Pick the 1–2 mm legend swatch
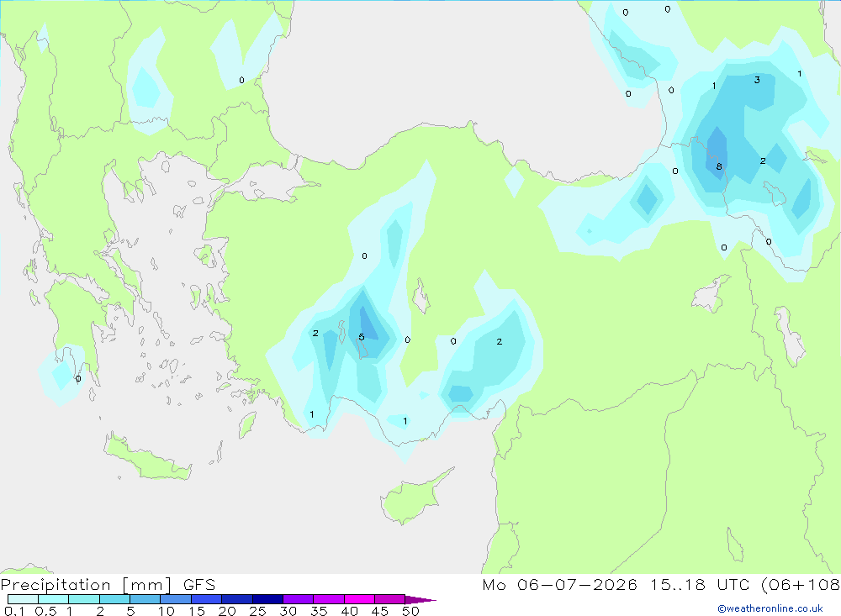The width and height of the screenshot is (841, 616). [x=84, y=599]
